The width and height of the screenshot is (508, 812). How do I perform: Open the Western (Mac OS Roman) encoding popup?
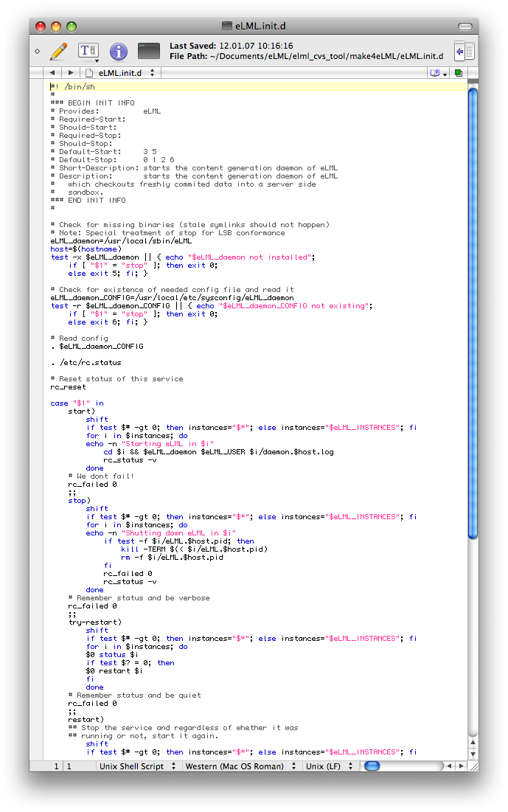[x=241, y=766]
